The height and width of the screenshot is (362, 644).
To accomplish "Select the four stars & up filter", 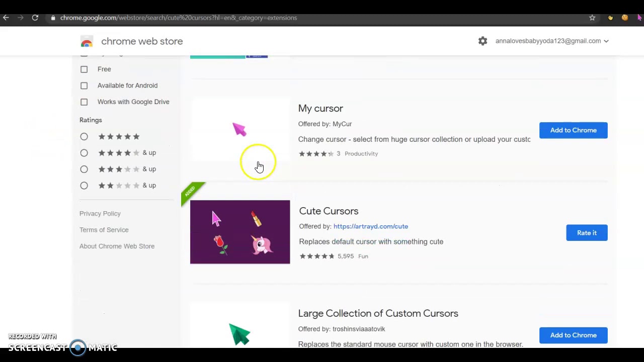I will tap(84, 153).
